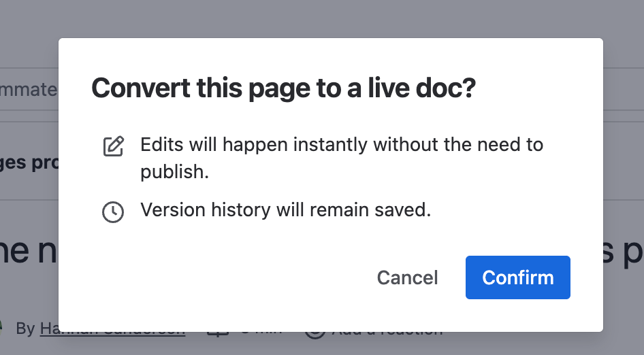Screen dimensions: 644x355
Task: Click the author avatar beside 'By'
Action: pos(1,328)
